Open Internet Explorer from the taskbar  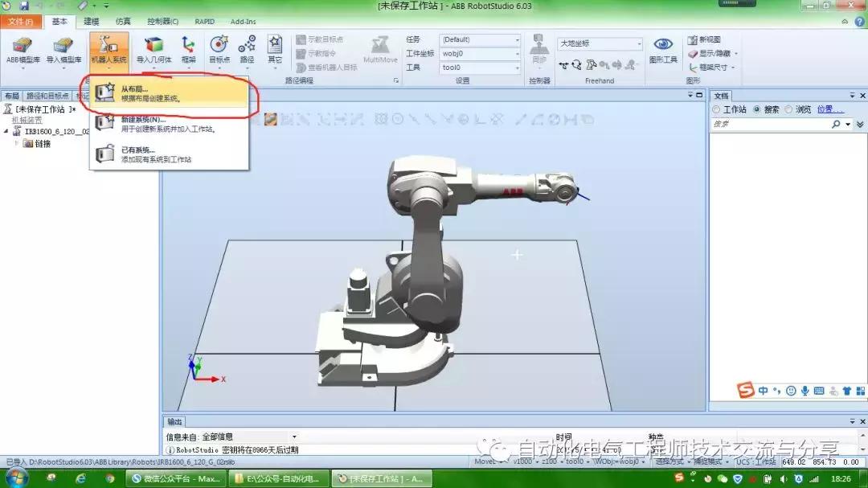tap(80, 478)
